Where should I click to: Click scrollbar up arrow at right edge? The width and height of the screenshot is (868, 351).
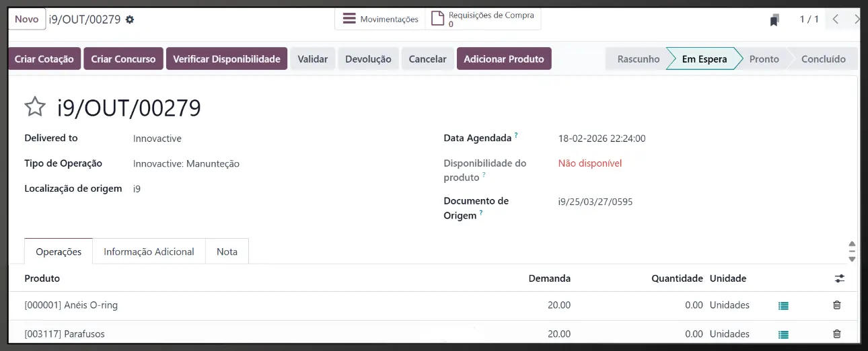tap(852, 245)
